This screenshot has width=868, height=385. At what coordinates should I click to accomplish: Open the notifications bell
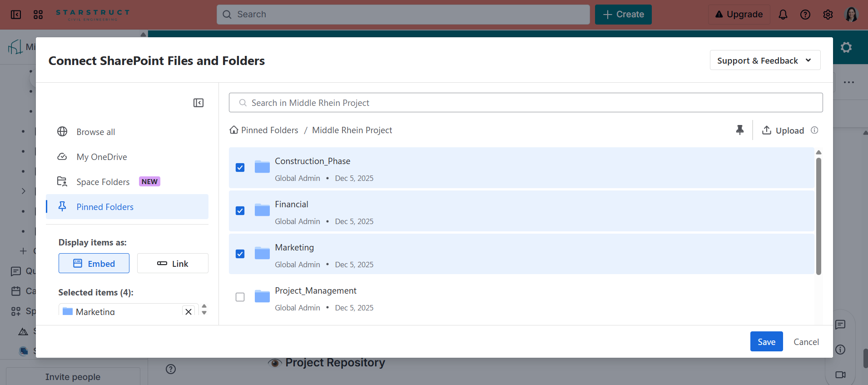[x=783, y=15]
